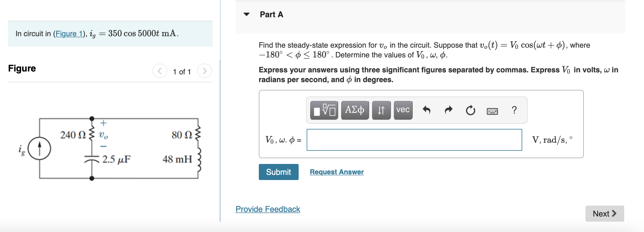The height and width of the screenshot is (232, 644).
Task: Switch to the Figure panel heading
Action: click(x=22, y=68)
